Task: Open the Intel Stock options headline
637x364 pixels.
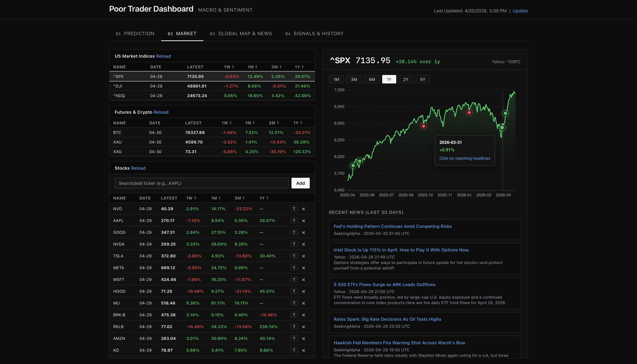Action: click(x=402, y=250)
